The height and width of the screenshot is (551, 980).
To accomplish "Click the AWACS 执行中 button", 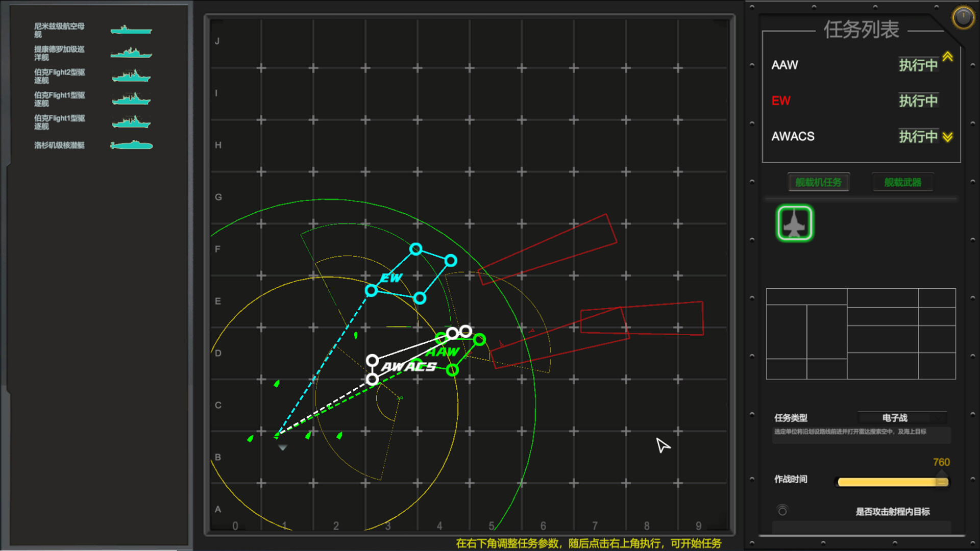I will tap(918, 136).
